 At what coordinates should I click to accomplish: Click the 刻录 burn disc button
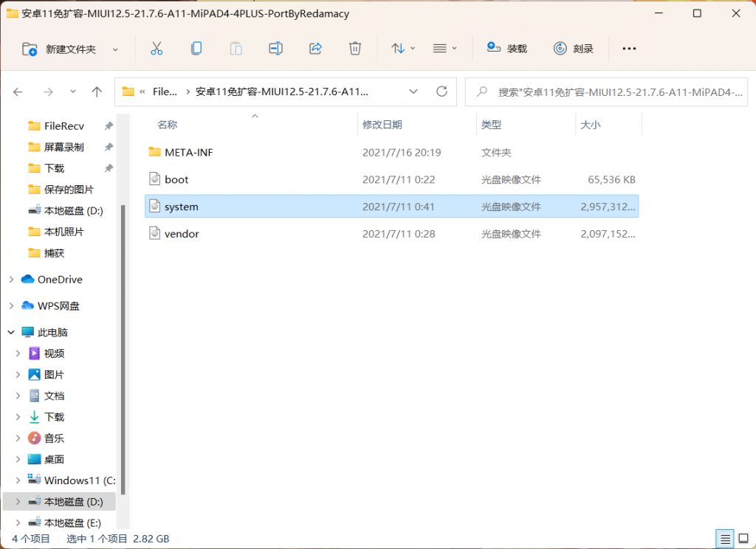574,49
